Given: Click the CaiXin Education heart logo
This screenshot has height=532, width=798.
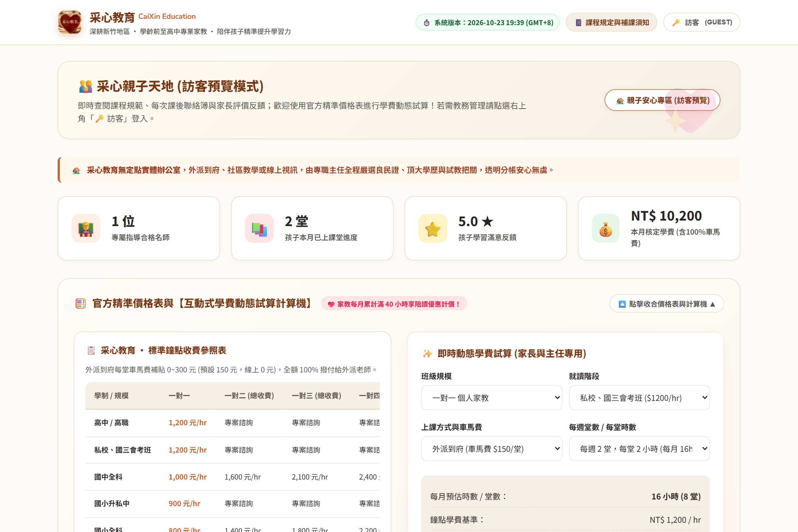Looking at the screenshot, I should pyautogui.click(x=70, y=22).
